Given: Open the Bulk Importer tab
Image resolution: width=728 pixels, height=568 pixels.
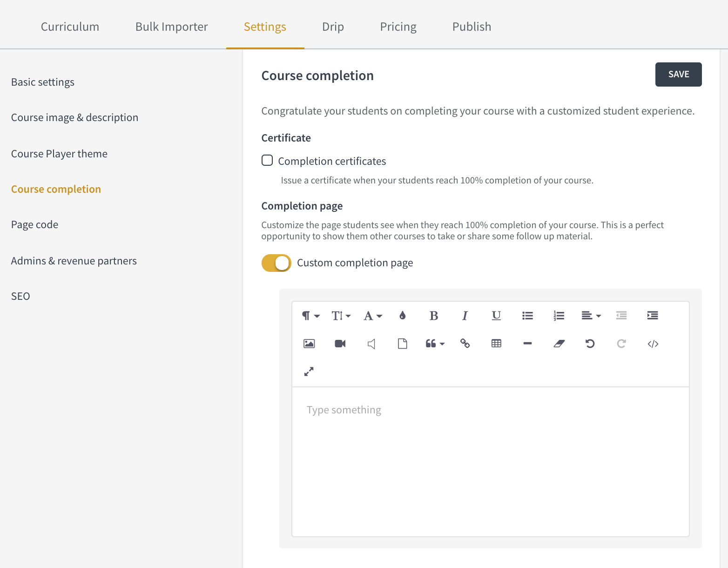Looking at the screenshot, I should (172, 27).
